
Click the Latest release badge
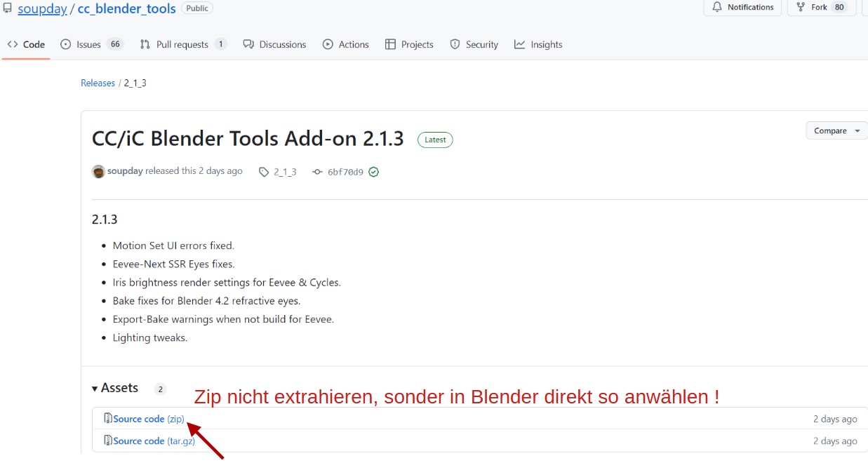click(x=435, y=140)
